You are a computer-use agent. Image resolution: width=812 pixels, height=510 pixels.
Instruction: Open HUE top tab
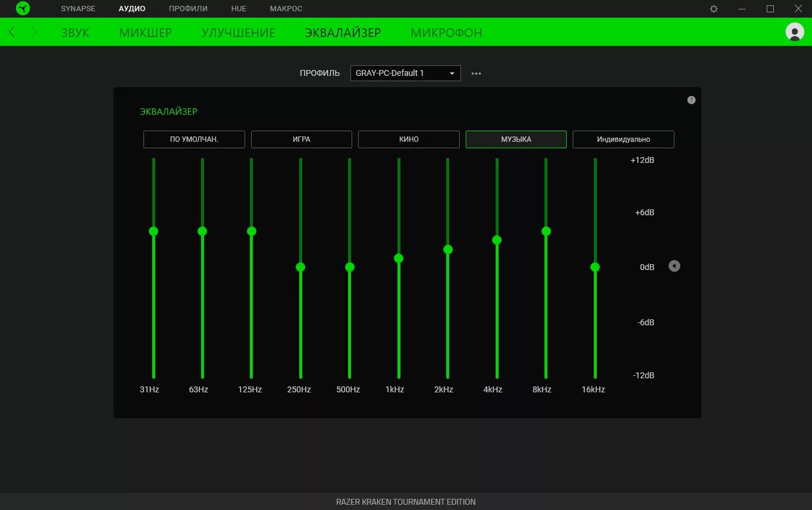point(239,9)
